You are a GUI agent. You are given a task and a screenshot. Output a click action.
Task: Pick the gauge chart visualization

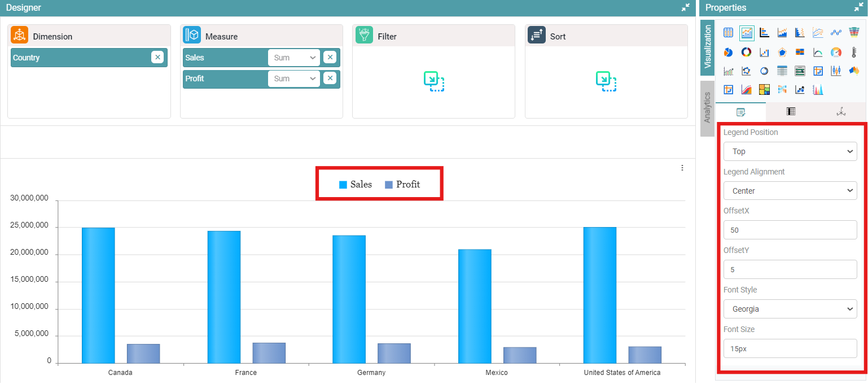(x=836, y=52)
